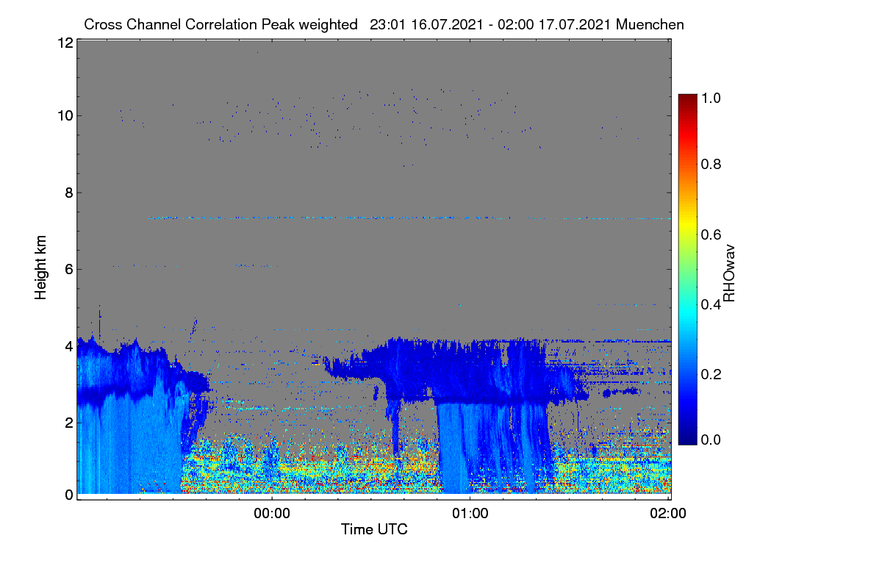Click the 01:00 time axis tick label
Viewport: 882px width, 588px height.
point(470,514)
